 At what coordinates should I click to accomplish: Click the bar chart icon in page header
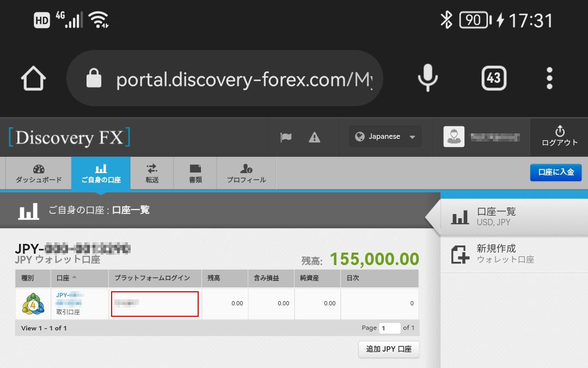point(28,211)
